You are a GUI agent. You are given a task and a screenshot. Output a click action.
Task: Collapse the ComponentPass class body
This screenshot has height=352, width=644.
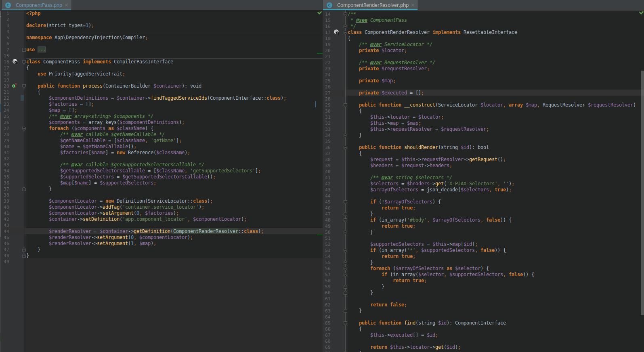coord(24,62)
